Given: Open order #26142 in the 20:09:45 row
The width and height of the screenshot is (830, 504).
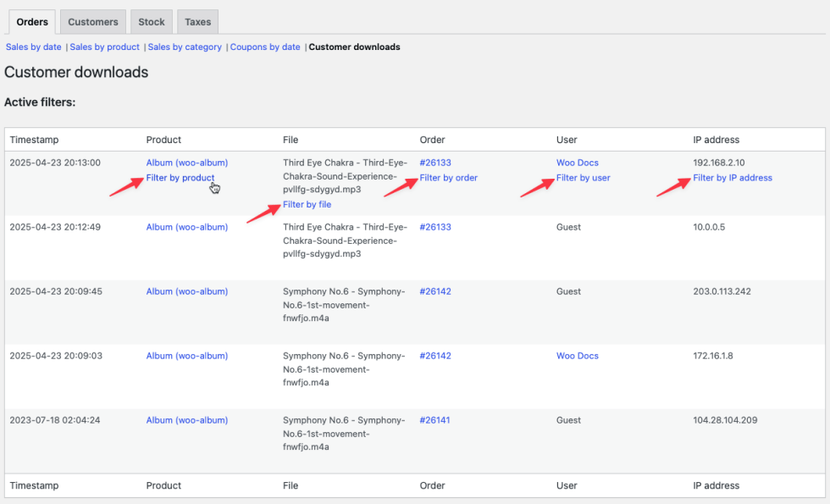Looking at the screenshot, I should click(435, 291).
